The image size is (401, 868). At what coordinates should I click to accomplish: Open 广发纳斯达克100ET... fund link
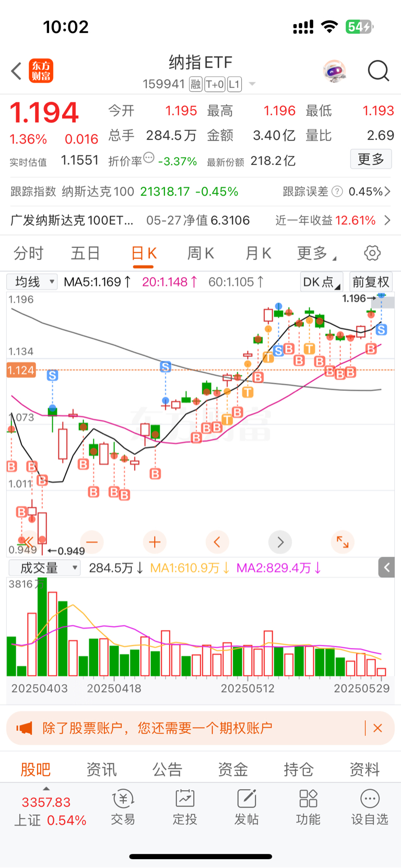(72, 220)
